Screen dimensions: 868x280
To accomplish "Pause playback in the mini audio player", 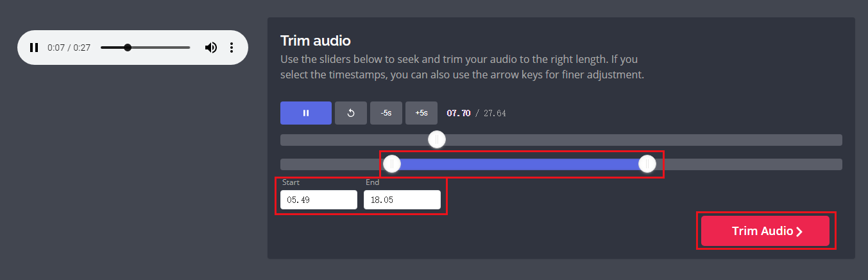I will (34, 48).
